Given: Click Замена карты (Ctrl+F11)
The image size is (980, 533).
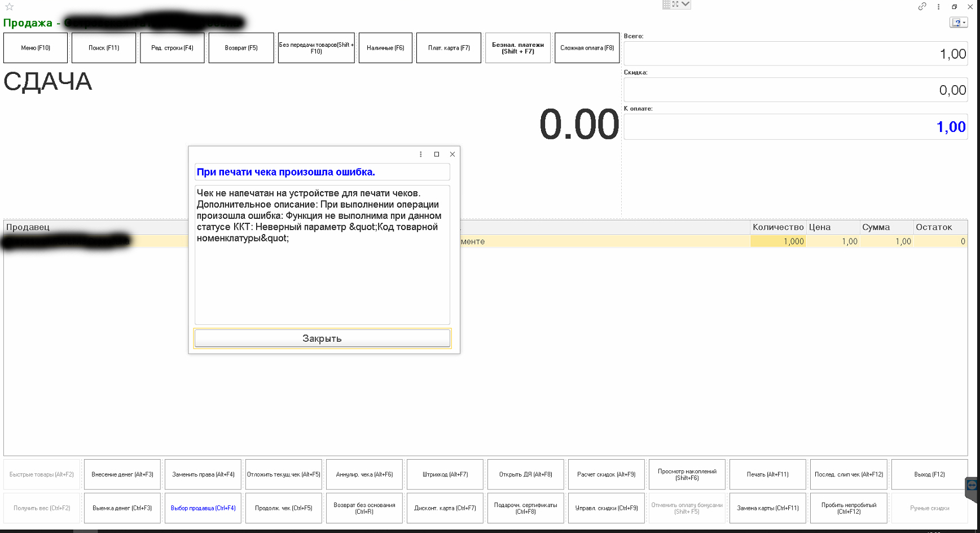Looking at the screenshot, I should (x=768, y=508).
